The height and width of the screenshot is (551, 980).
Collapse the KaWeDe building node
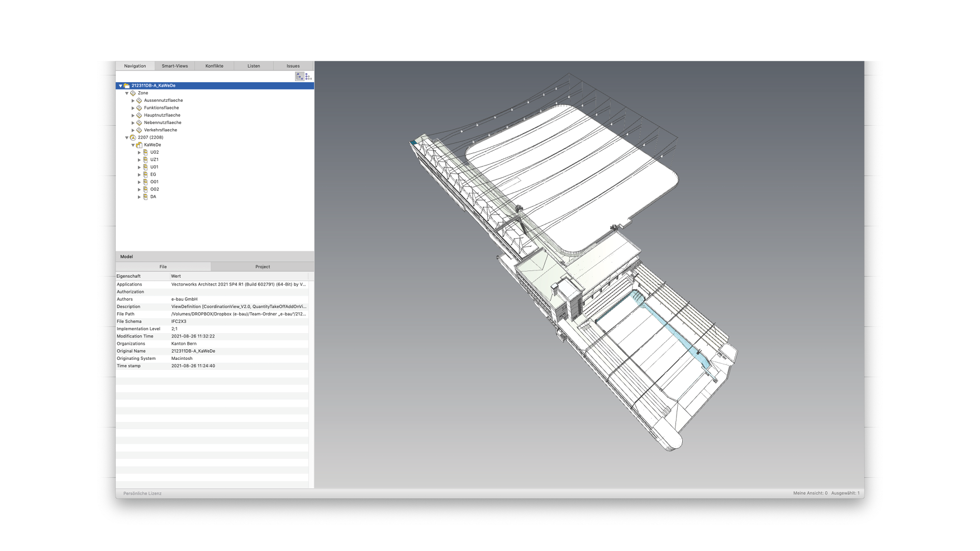pyautogui.click(x=133, y=145)
